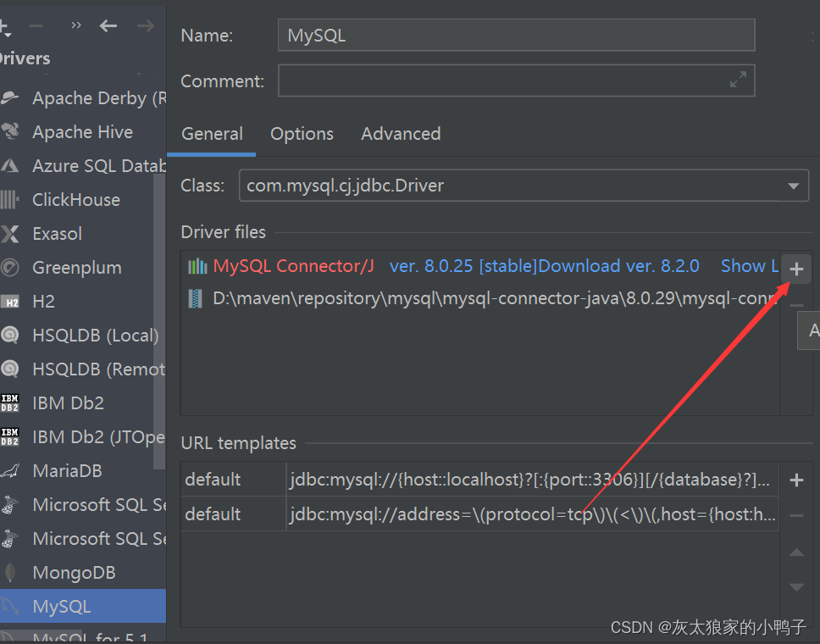Move URL template down arrow

tap(796, 587)
